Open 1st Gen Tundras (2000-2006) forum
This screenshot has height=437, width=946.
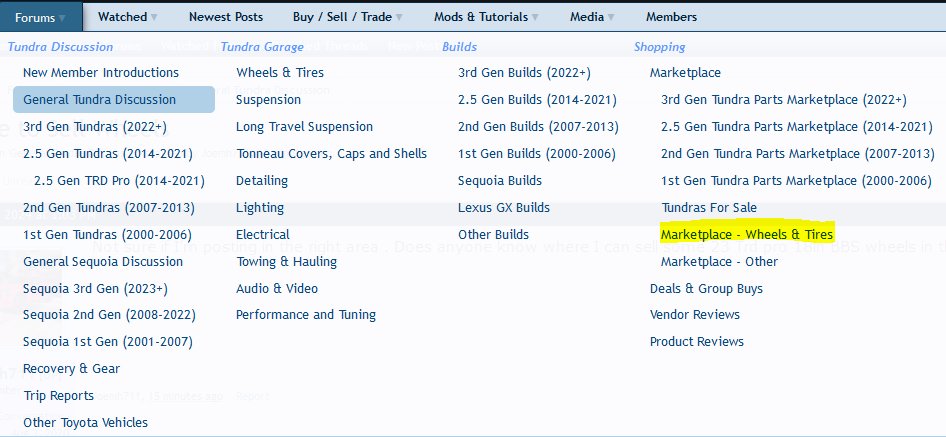pos(107,234)
